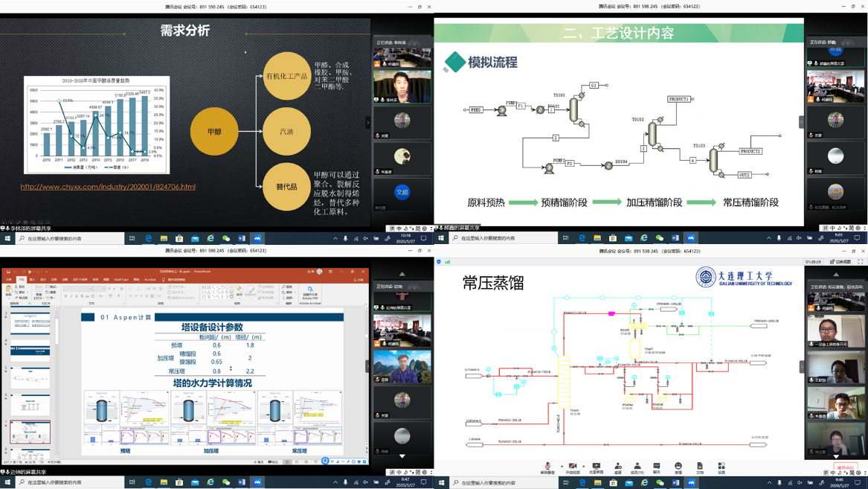
Task: Open the chyxx.com industry hyperlink on slide
Action: point(108,187)
